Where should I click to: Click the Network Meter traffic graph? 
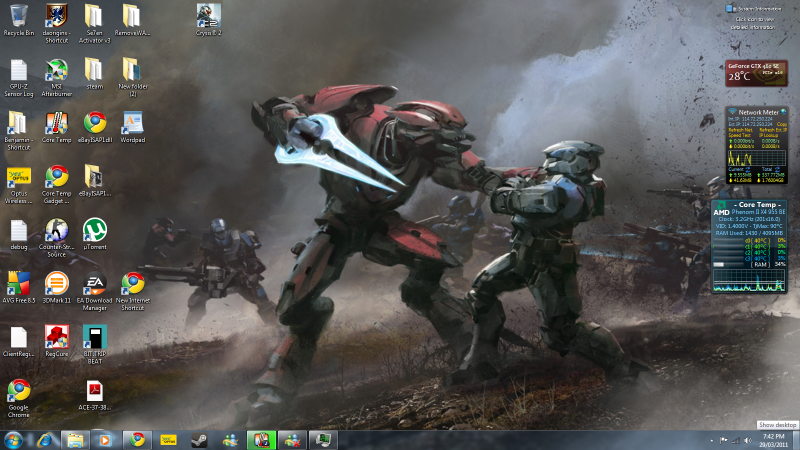[756, 158]
